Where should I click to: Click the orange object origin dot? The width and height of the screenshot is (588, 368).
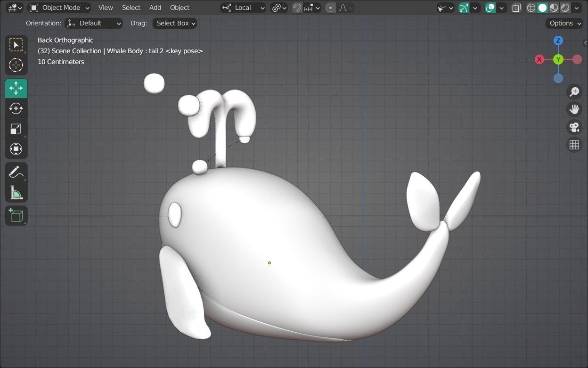point(269,263)
